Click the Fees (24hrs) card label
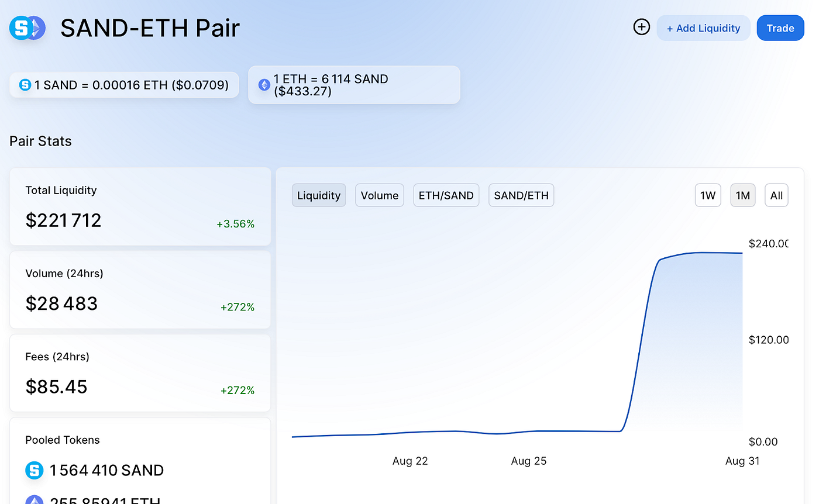The image size is (819, 504). [x=57, y=356]
